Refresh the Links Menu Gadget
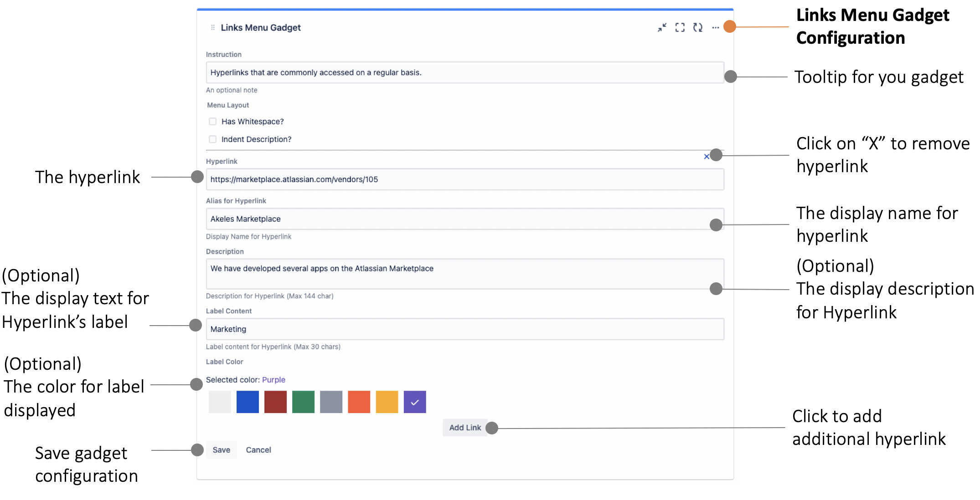 click(697, 27)
